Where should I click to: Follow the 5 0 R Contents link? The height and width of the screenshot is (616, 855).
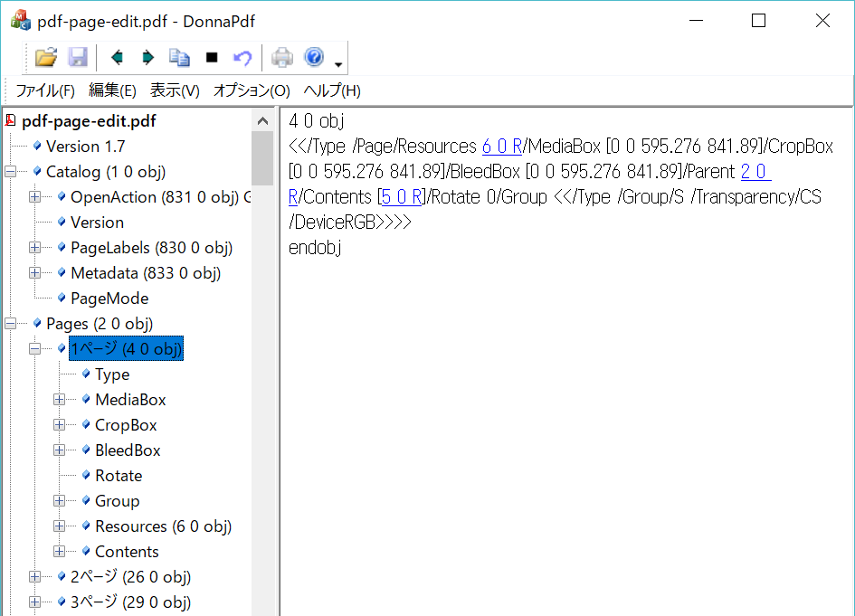click(x=403, y=197)
